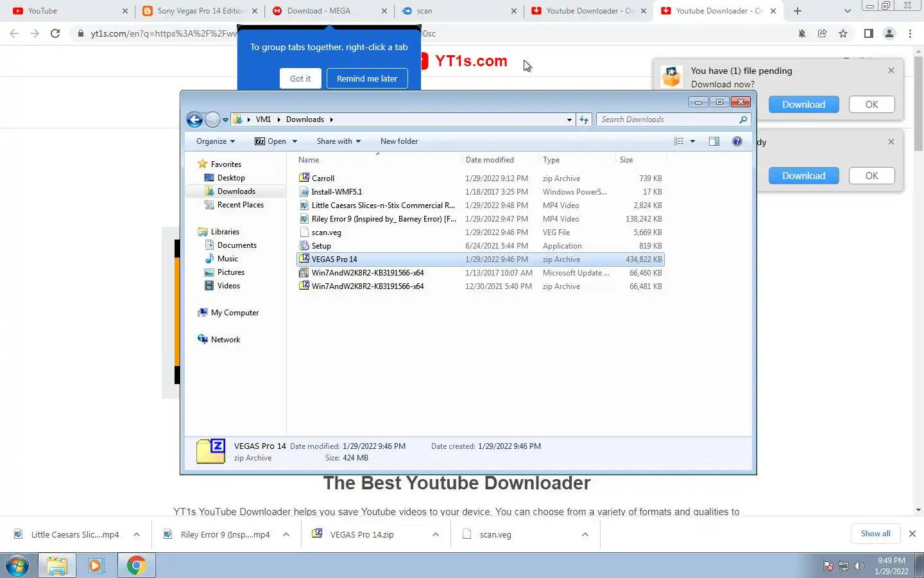Open the Music library
This screenshot has height=578, width=924.
click(228, 259)
